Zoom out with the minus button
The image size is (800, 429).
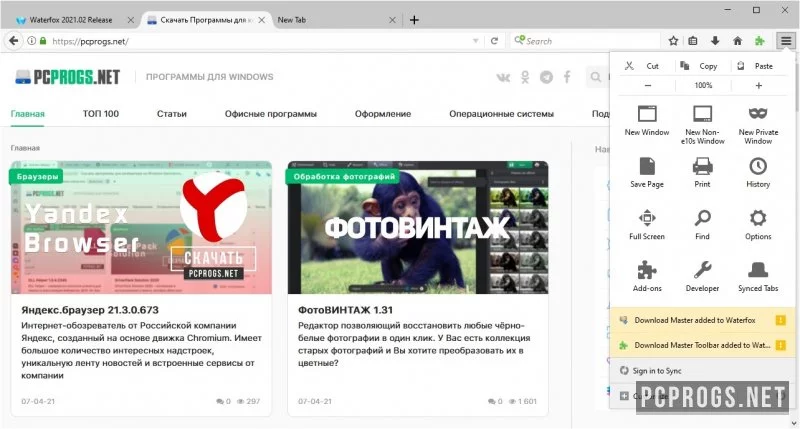(x=647, y=85)
